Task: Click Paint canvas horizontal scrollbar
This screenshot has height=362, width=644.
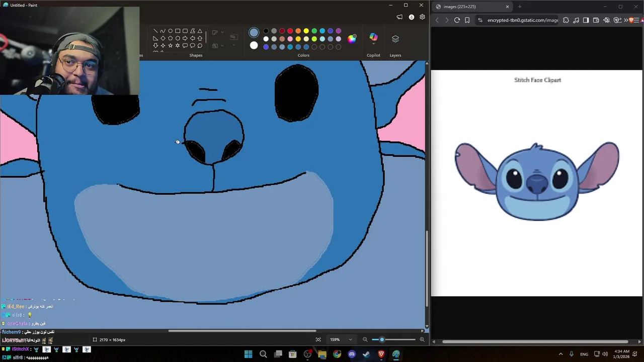Action: pyautogui.click(x=242, y=331)
